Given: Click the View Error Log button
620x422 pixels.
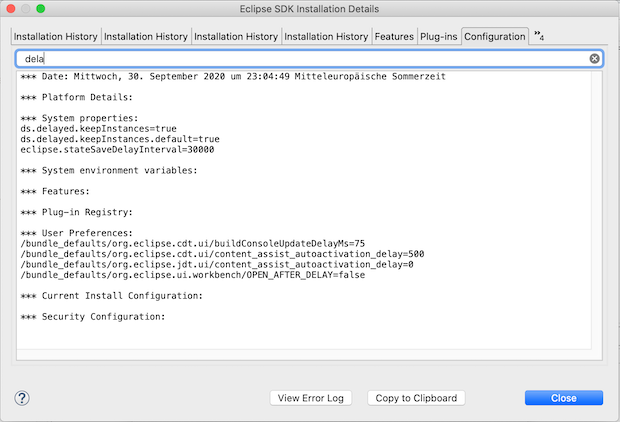Looking at the screenshot, I should pyautogui.click(x=311, y=398).
